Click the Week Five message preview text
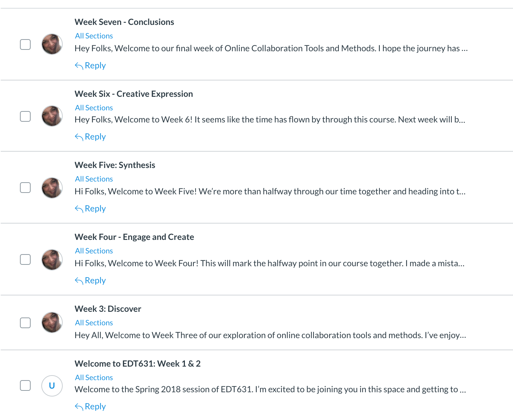This screenshot has height=420, width=513. tap(270, 191)
